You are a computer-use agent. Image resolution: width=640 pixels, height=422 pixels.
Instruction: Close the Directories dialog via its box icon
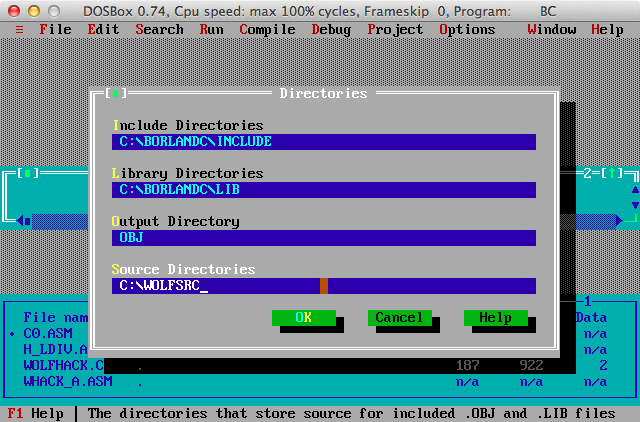tap(116, 93)
